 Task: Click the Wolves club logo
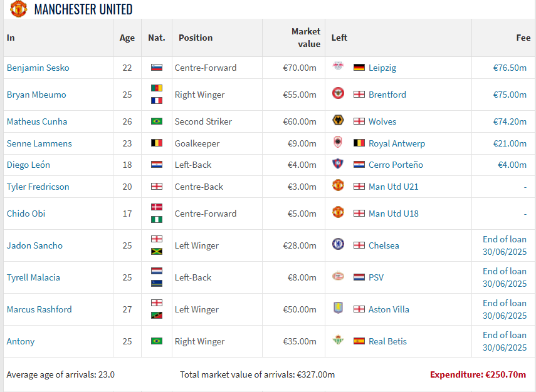pyautogui.click(x=338, y=121)
